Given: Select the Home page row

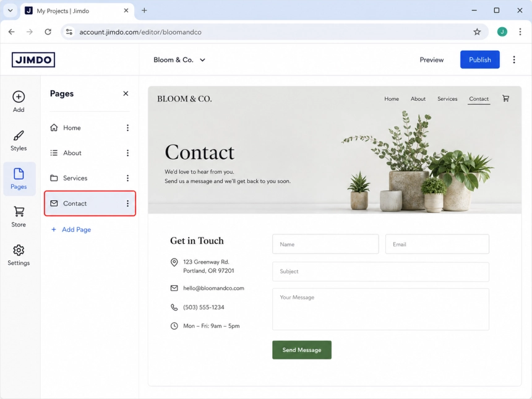Looking at the screenshot, I should (90, 127).
